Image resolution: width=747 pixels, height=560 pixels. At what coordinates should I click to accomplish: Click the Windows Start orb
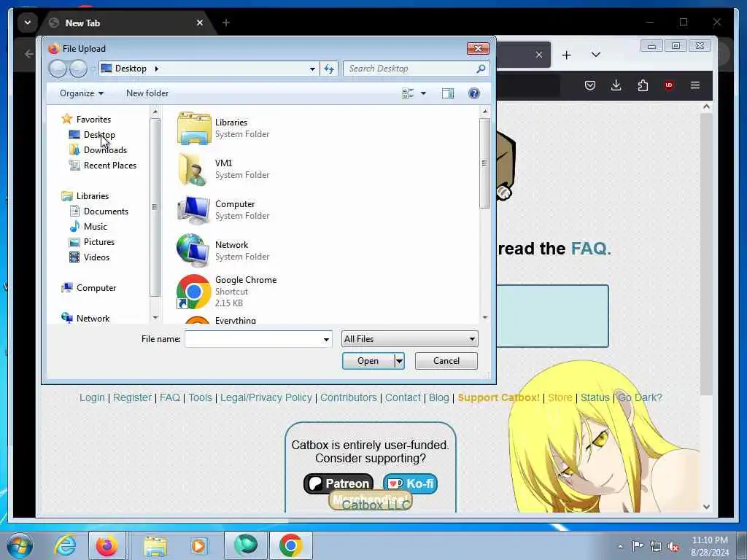(20, 545)
